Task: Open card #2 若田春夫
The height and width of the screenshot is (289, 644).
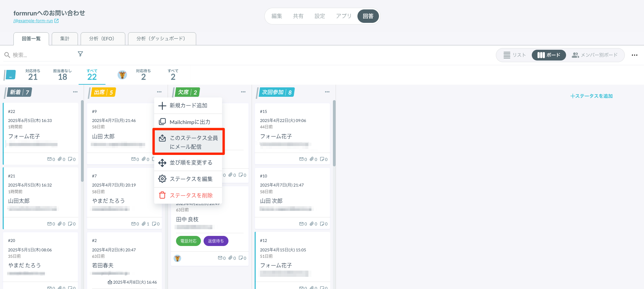Action: pyautogui.click(x=124, y=260)
